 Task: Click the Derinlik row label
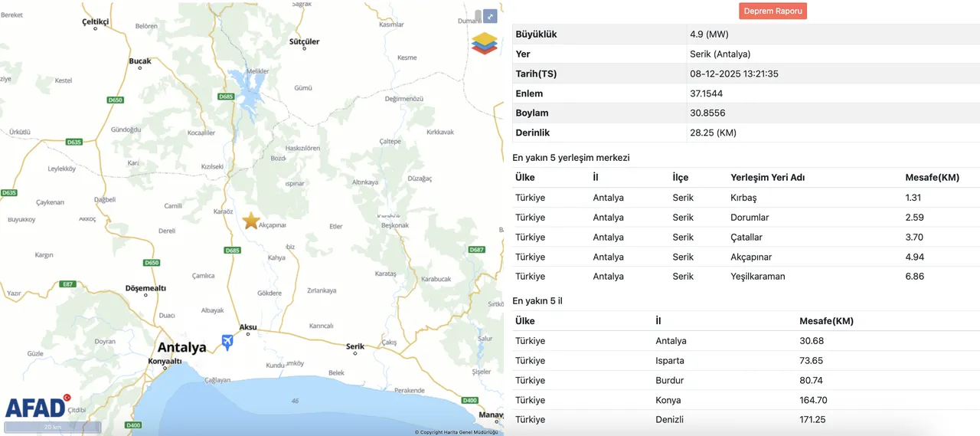(x=532, y=133)
